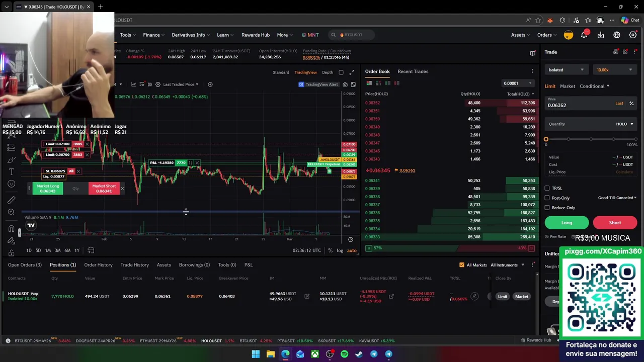Viewport: 644px width, 362px height.
Task: Open the chart settings gear icon
Action: point(158,84)
